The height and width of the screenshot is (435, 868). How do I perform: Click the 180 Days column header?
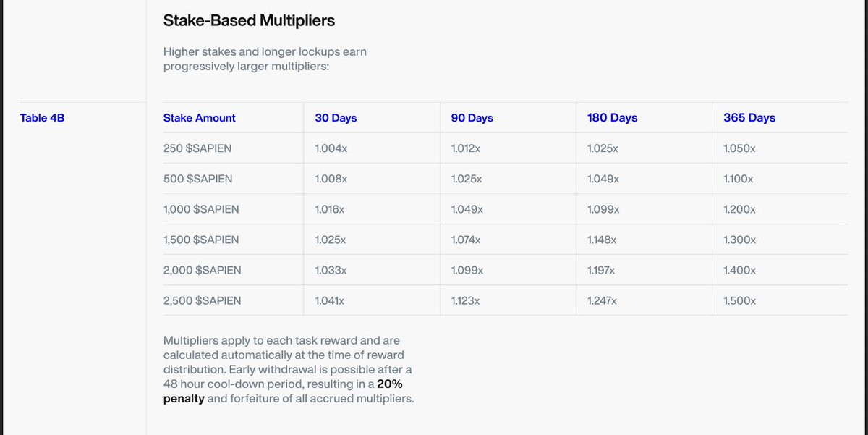pos(612,117)
